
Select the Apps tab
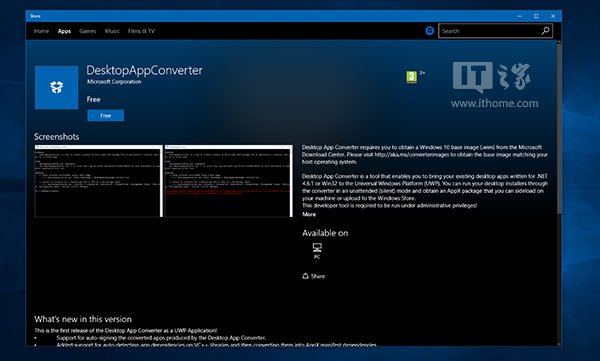(64, 31)
